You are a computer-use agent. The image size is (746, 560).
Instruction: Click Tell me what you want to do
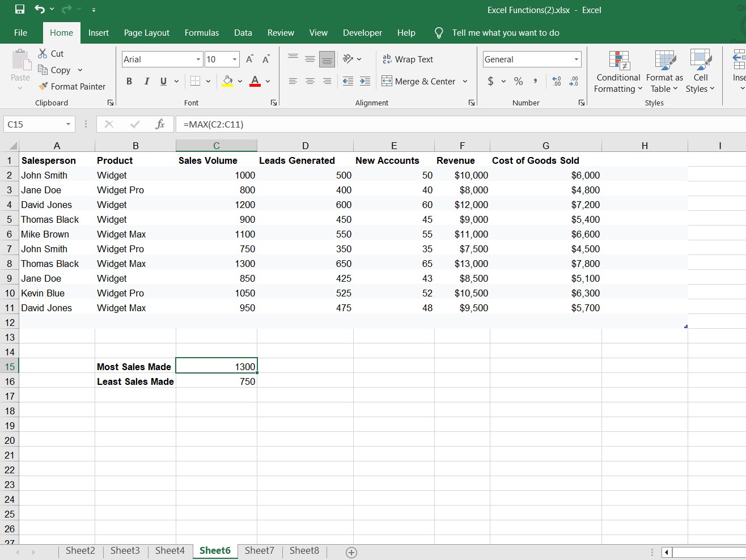click(506, 32)
